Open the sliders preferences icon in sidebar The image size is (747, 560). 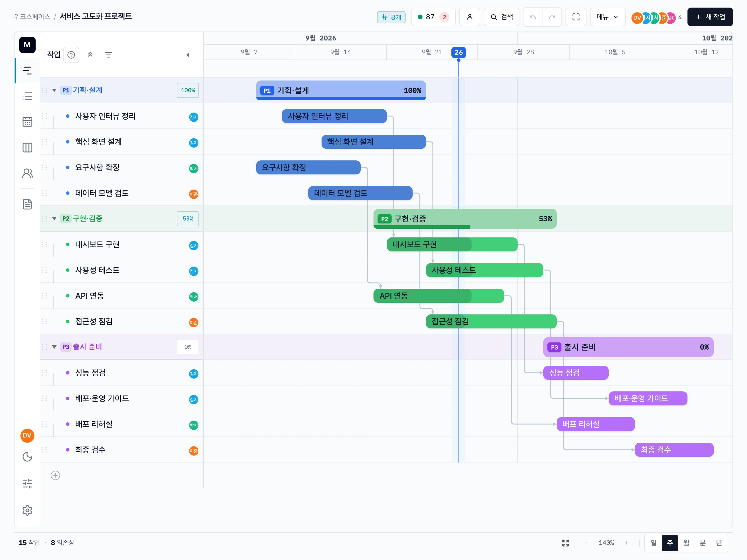(27, 483)
